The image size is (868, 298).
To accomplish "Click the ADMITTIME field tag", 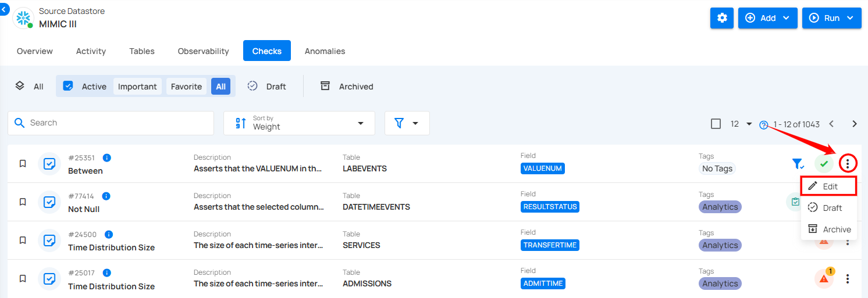I will click(543, 283).
